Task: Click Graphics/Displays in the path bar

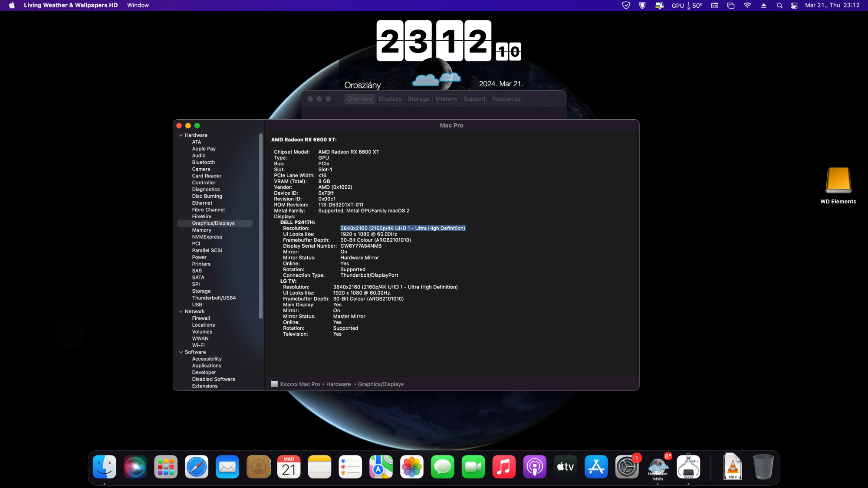Action: pos(381,384)
